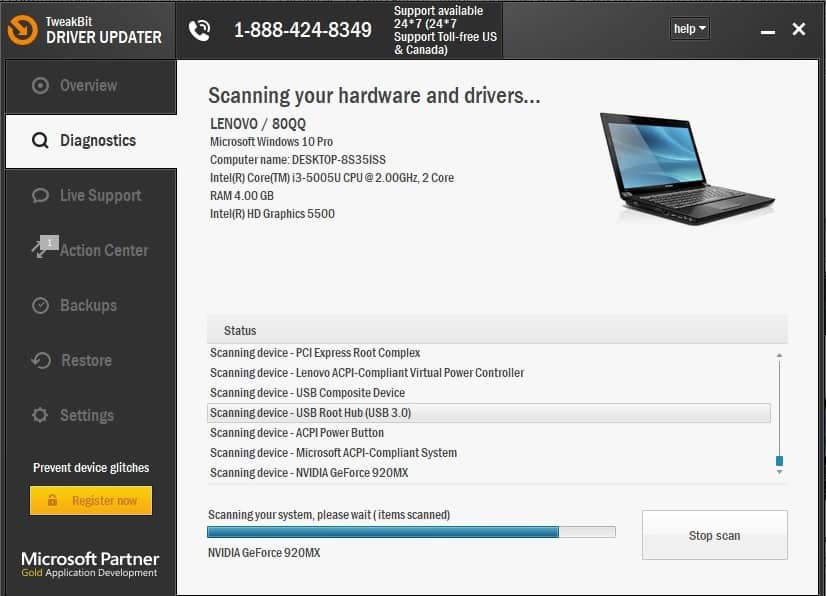
Task: Select the 'Scanning device - NVIDIA GeForce 920MX' row
Action: [x=489, y=473]
